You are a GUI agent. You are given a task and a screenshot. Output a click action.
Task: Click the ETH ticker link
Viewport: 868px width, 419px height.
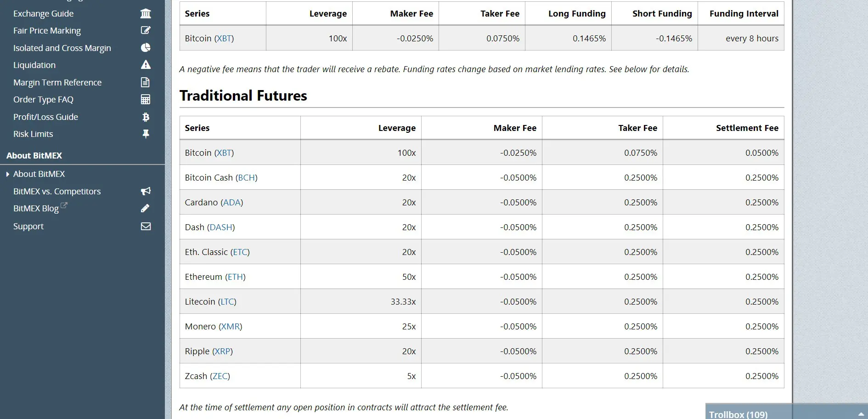tap(236, 277)
